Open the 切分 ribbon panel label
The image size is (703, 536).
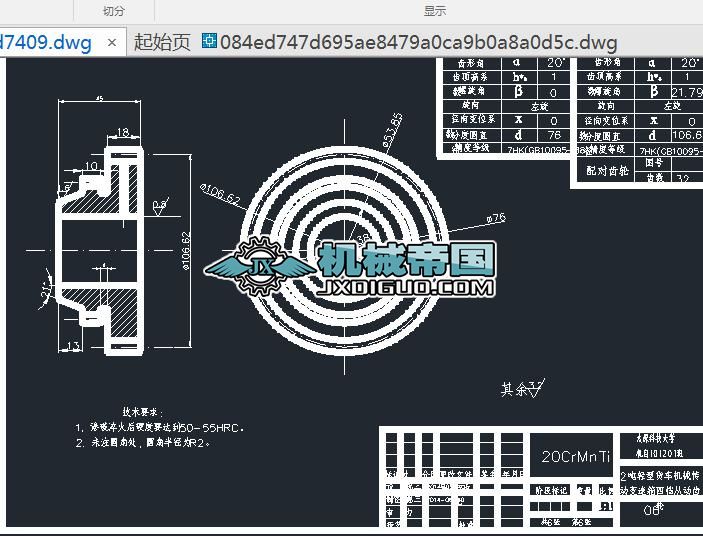[x=113, y=11]
